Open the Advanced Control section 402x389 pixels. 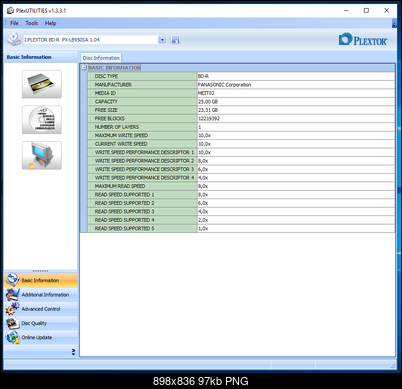[x=41, y=309]
